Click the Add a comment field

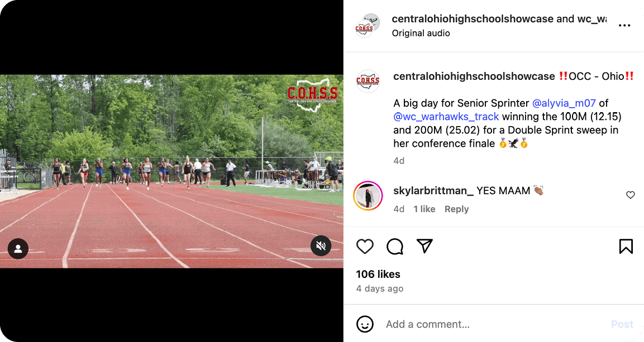pyautogui.click(x=493, y=324)
